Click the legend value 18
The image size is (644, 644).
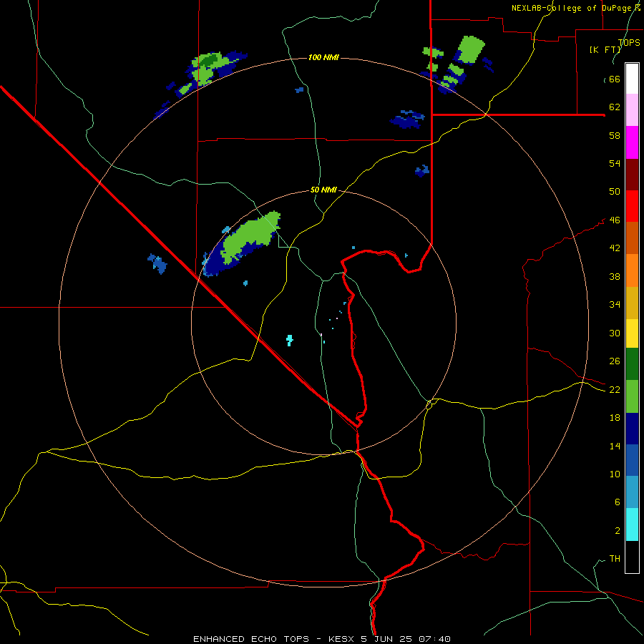615,418
